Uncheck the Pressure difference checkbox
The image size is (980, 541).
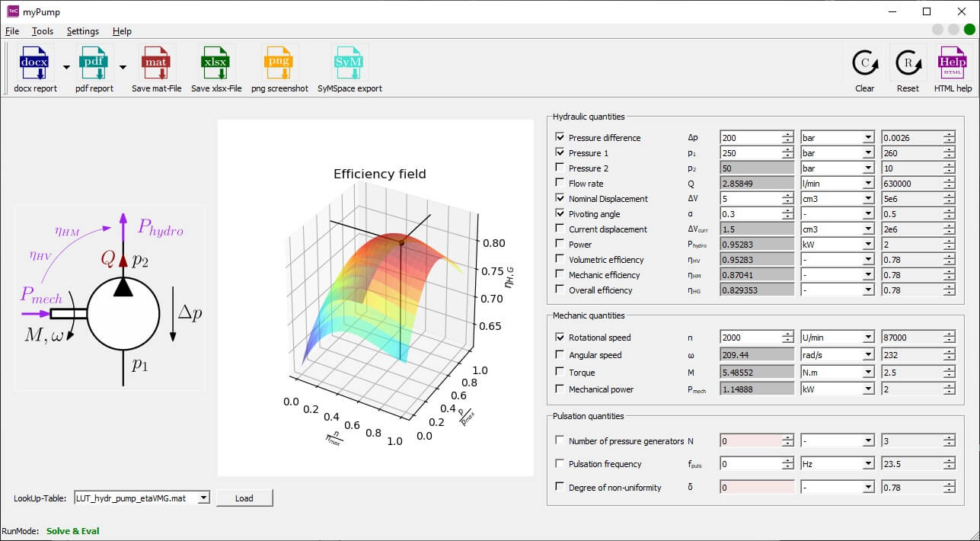click(x=560, y=138)
